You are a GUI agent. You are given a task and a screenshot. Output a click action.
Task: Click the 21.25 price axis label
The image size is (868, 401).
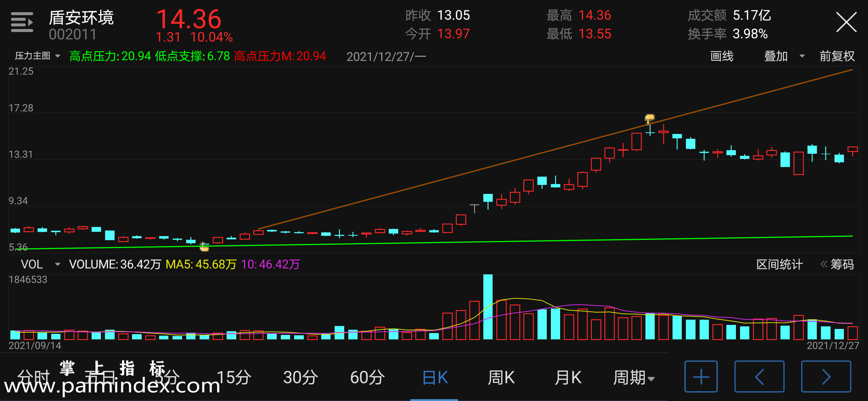[21, 71]
